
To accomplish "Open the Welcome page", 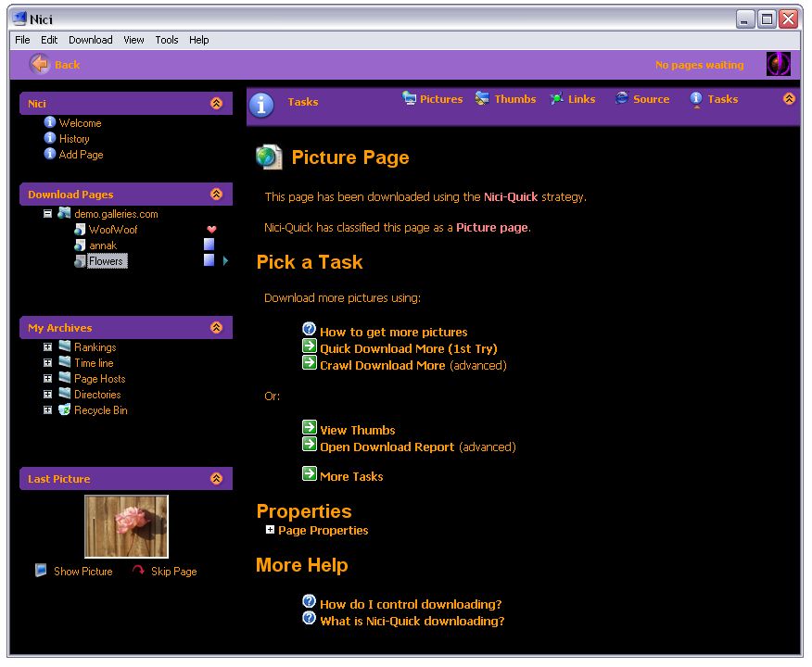I will tap(81, 123).
